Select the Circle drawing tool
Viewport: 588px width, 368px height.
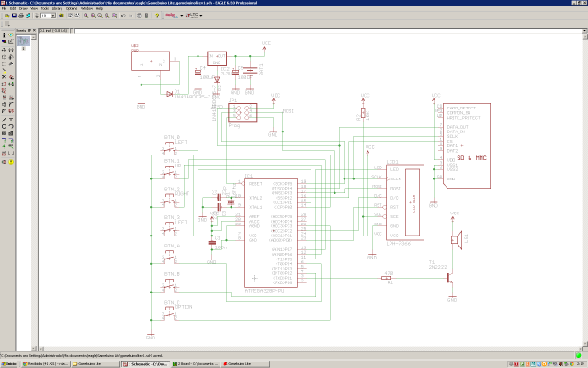4,127
